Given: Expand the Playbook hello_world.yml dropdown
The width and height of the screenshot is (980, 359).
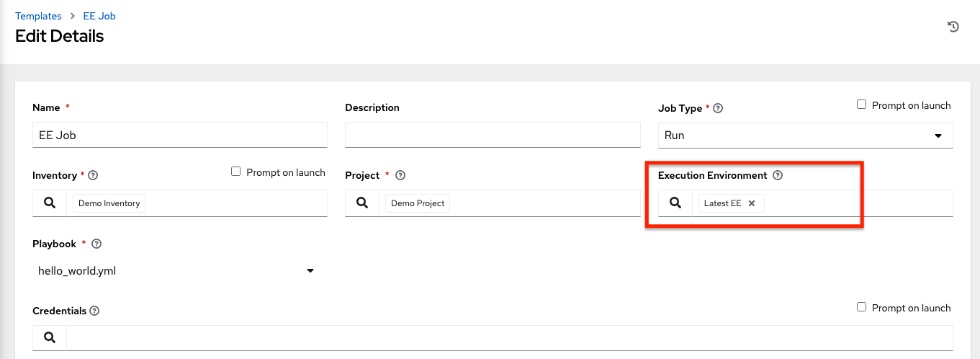Looking at the screenshot, I should 177,271.
